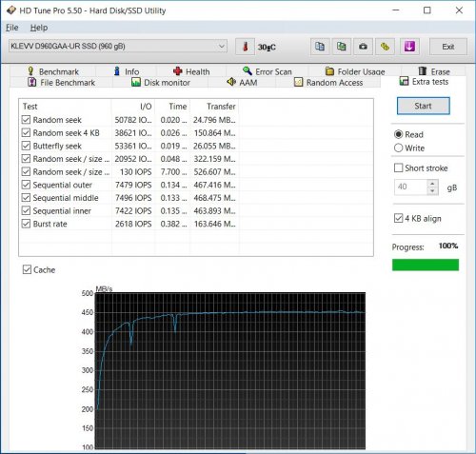Click the Start button
The image size is (476, 454).
click(424, 106)
